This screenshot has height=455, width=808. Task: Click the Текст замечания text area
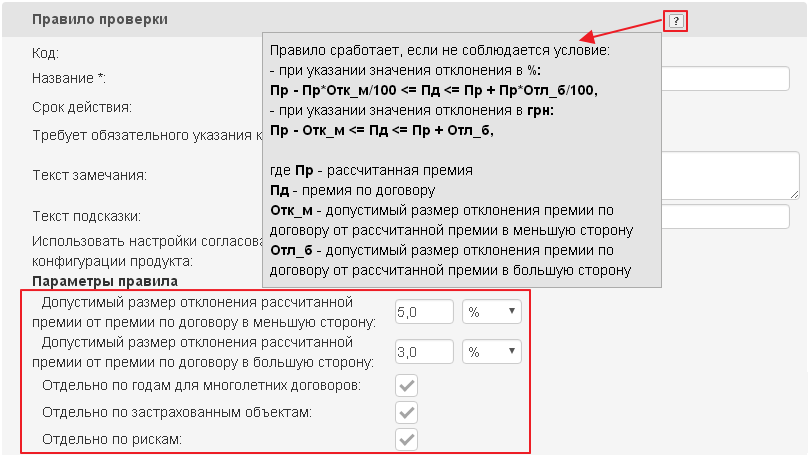click(x=731, y=175)
